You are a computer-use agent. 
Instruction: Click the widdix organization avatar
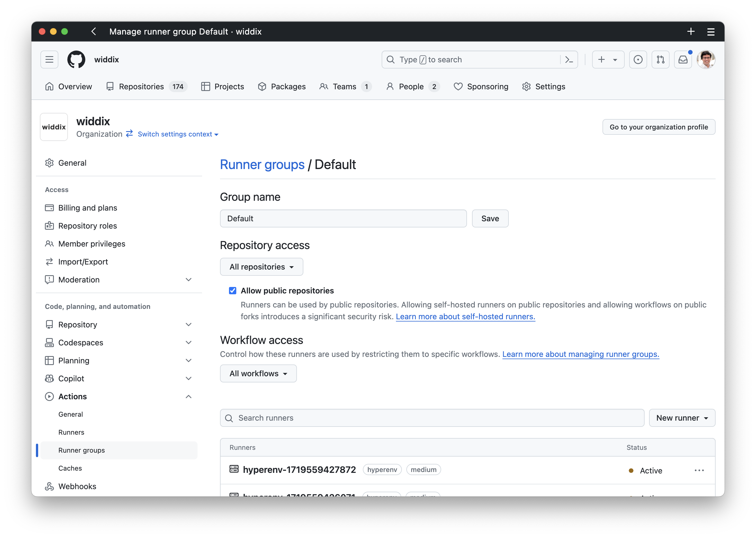(54, 127)
